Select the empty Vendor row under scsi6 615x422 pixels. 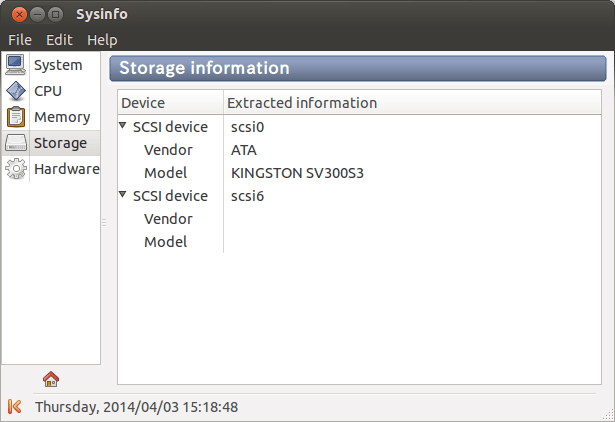168,219
